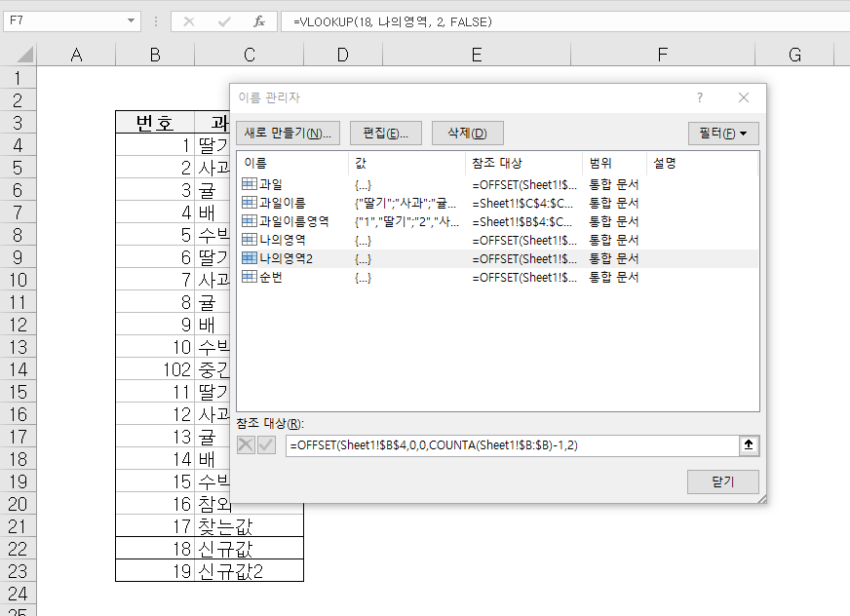Select column E header
This screenshot has height=616, width=850.
[x=477, y=55]
